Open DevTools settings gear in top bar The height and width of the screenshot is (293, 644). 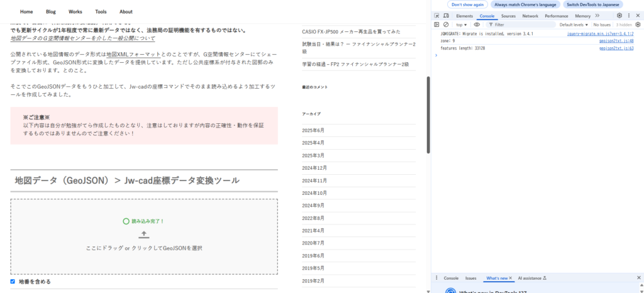click(x=619, y=16)
